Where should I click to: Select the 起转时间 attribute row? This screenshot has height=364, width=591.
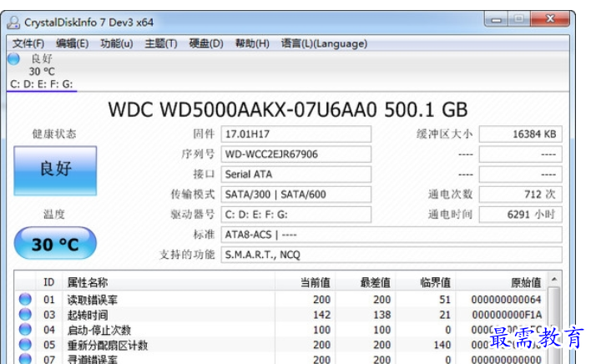click(280, 315)
